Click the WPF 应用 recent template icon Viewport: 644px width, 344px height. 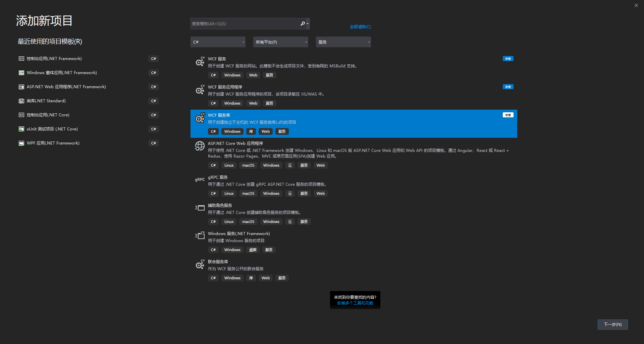(x=21, y=143)
